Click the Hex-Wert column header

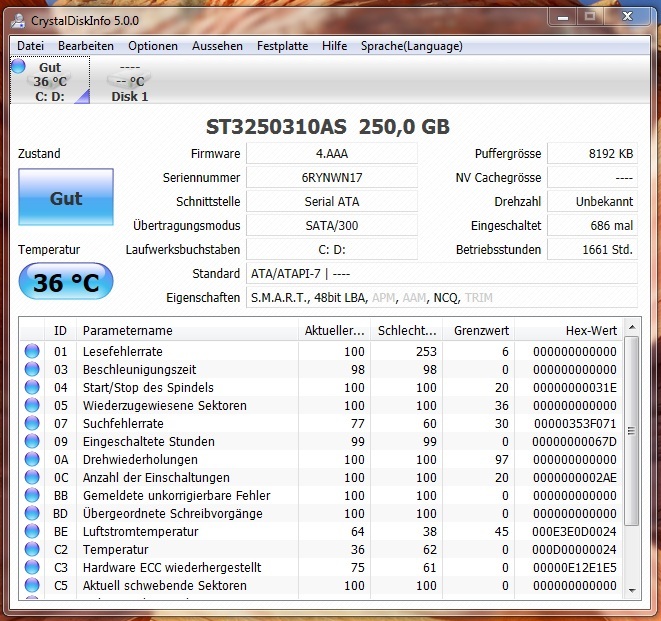click(x=569, y=331)
